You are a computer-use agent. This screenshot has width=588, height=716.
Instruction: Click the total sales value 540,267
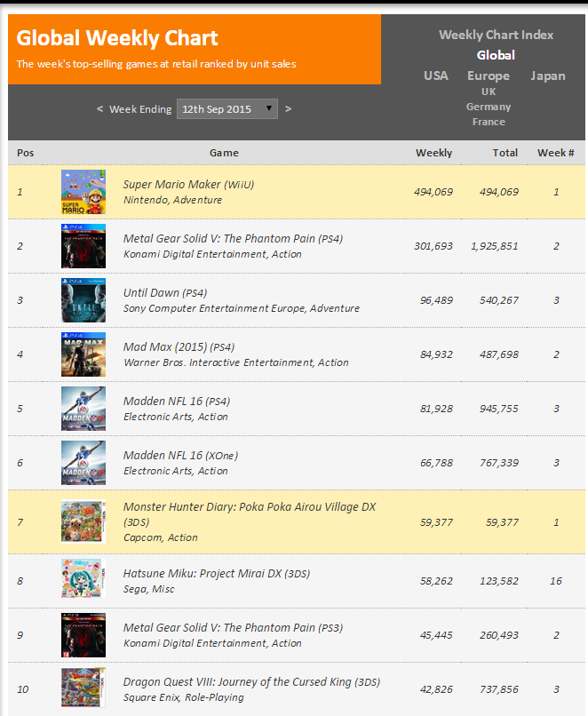coord(499,300)
